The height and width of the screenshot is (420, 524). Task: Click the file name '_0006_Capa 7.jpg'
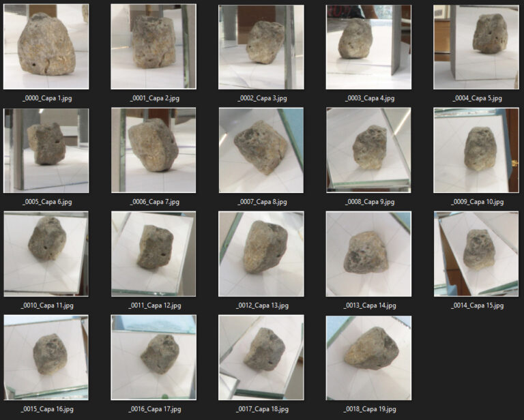(155, 202)
